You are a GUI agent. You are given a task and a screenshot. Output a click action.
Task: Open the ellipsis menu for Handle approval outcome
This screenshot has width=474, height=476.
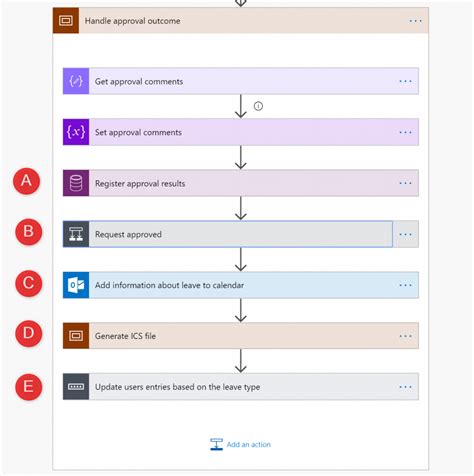(415, 21)
